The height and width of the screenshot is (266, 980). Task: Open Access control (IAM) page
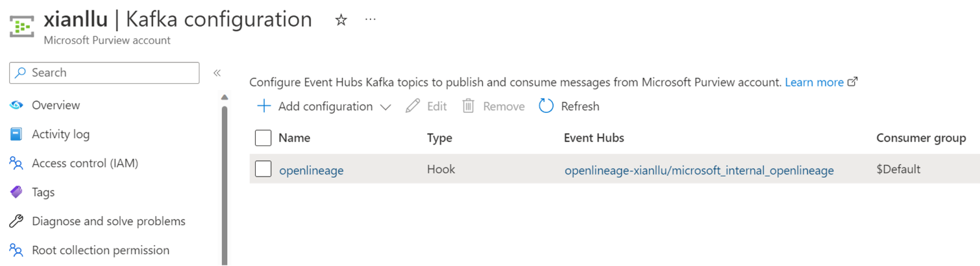pyautogui.click(x=84, y=163)
